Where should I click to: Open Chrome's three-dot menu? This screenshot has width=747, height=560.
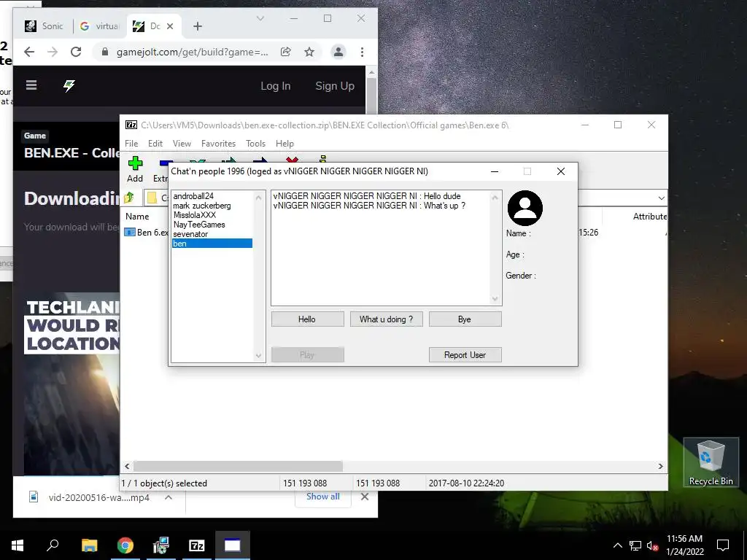[x=362, y=52]
